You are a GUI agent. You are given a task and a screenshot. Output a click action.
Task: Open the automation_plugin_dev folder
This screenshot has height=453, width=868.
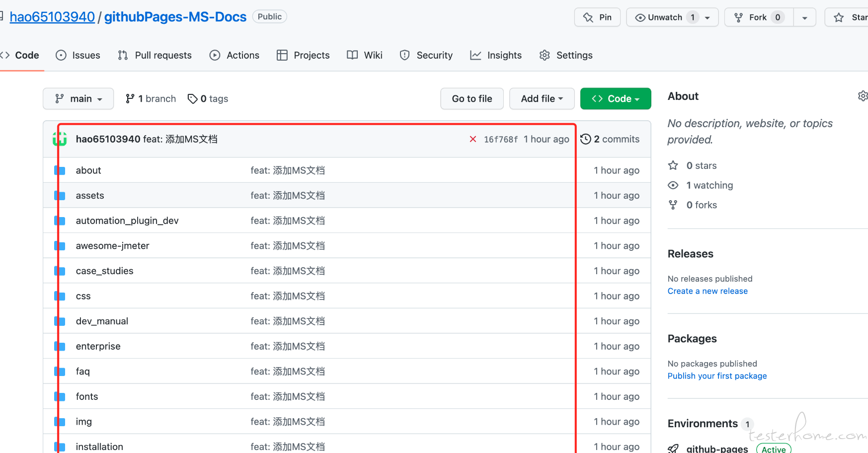[x=127, y=221]
